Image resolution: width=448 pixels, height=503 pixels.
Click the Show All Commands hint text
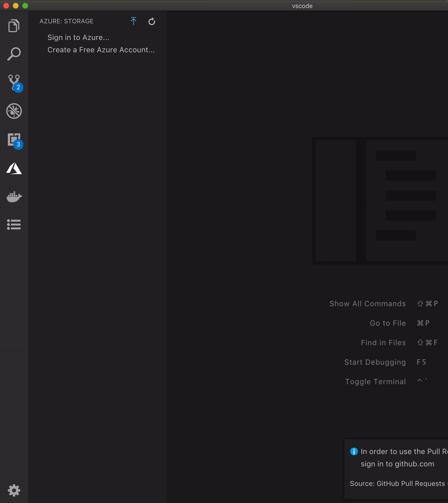tap(368, 304)
